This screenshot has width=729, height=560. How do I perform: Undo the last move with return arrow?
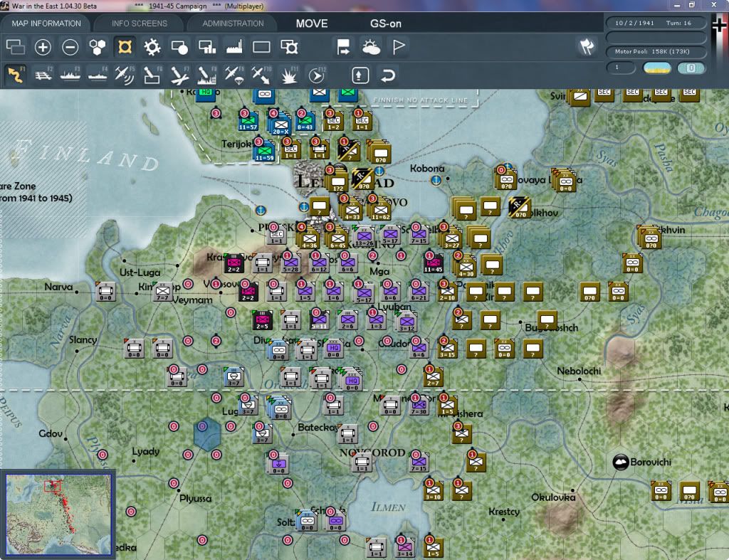(388, 75)
